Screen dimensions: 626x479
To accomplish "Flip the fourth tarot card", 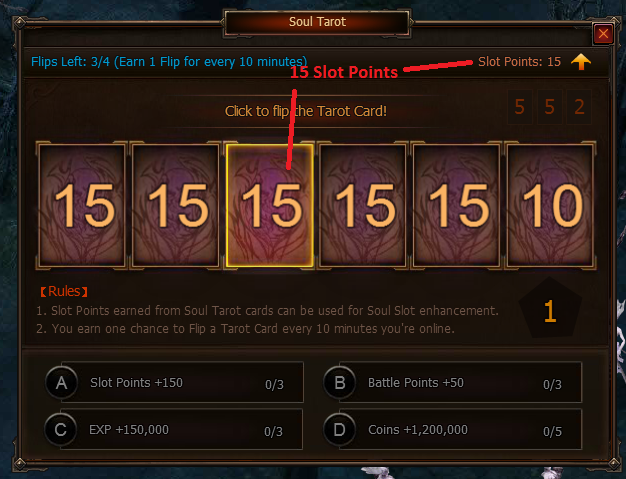I will 363,206.
